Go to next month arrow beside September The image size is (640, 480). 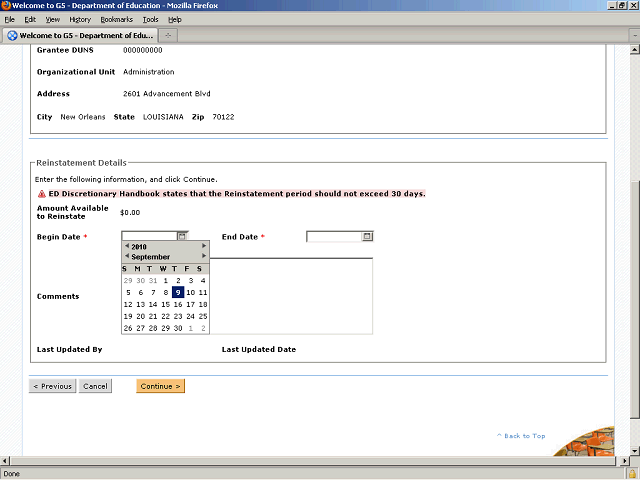point(204,256)
